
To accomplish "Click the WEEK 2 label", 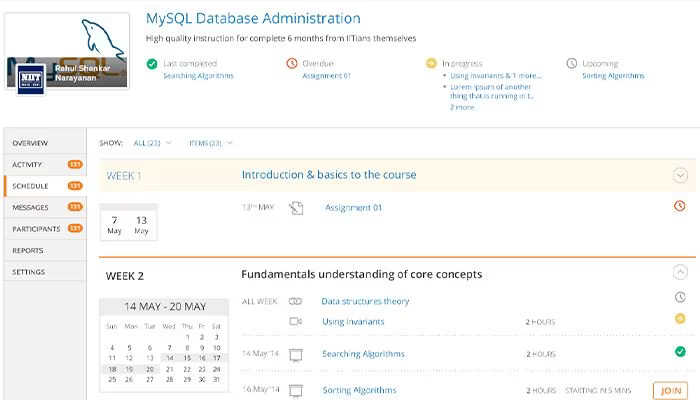I will (x=125, y=276).
